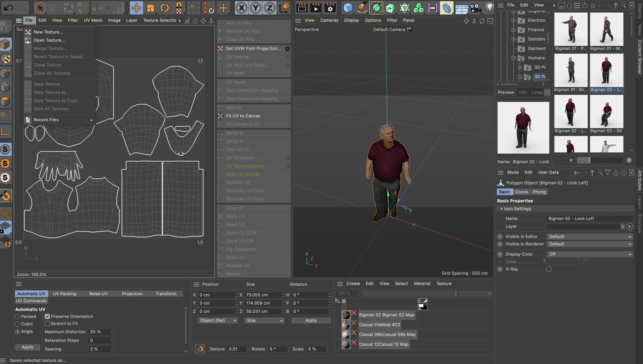Open Render Settings clapperboard gear icon
The width and height of the screenshot is (643, 364).
[x=330, y=8]
